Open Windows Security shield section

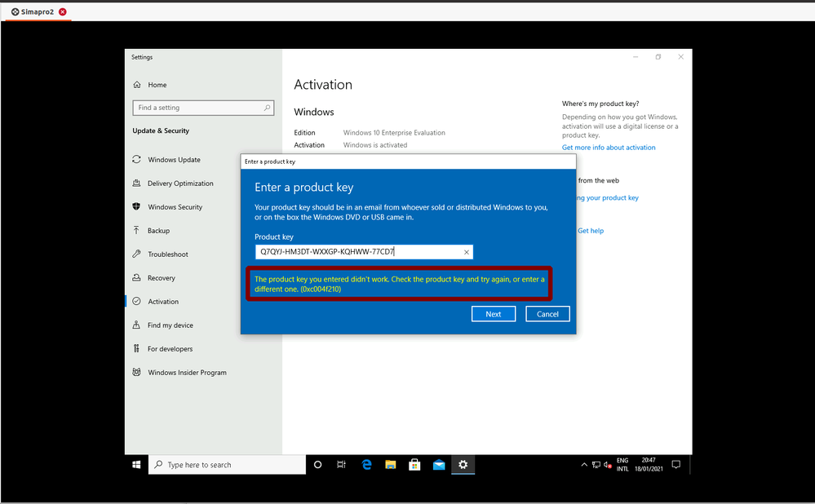pyautogui.click(x=175, y=207)
